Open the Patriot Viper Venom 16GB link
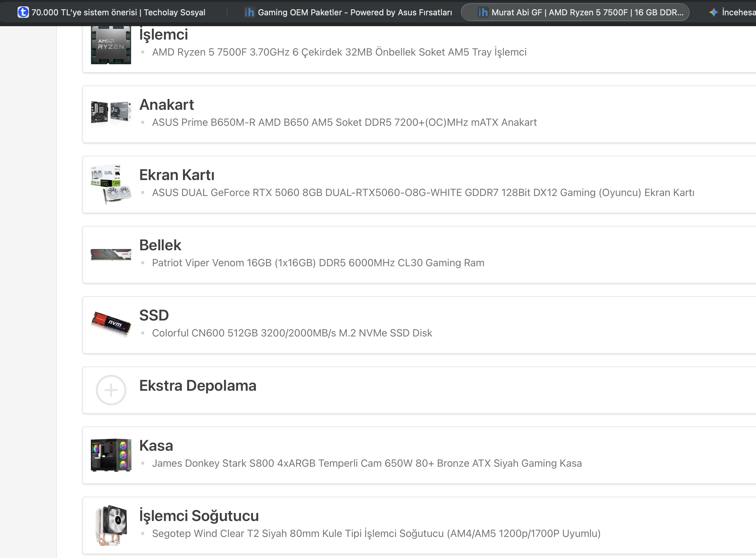This screenshot has width=756, height=558. (x=318, y=263)
